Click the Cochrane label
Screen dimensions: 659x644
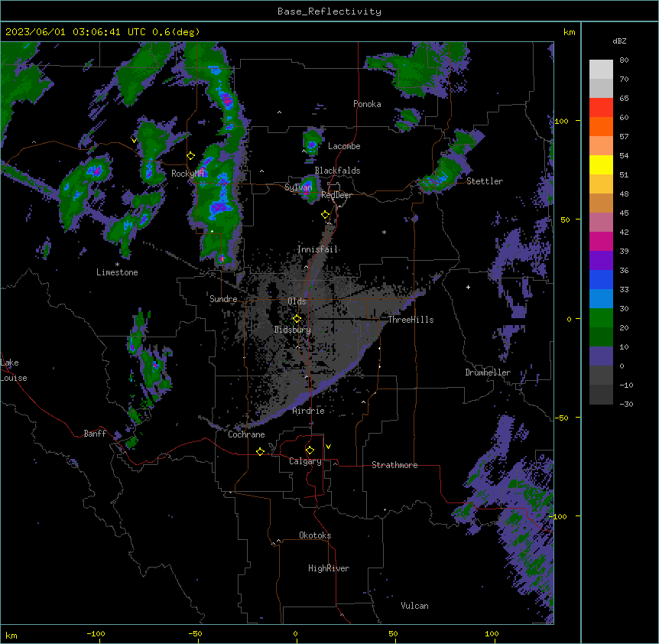[246, 434]
